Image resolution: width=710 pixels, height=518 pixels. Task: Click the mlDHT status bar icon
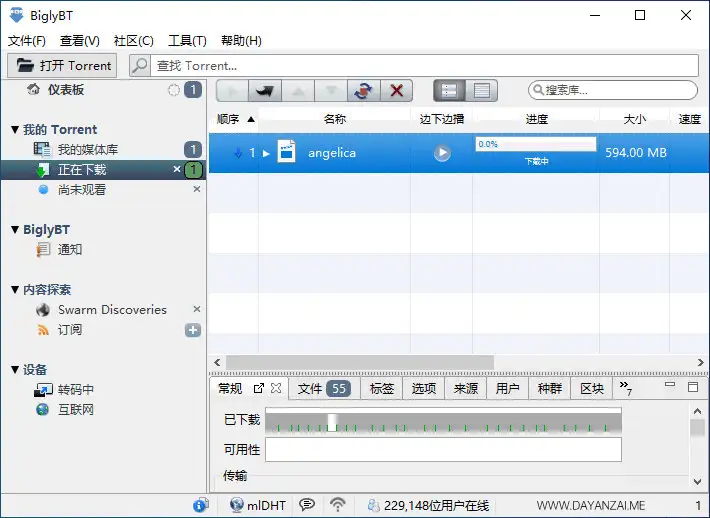tap(257, 505)
